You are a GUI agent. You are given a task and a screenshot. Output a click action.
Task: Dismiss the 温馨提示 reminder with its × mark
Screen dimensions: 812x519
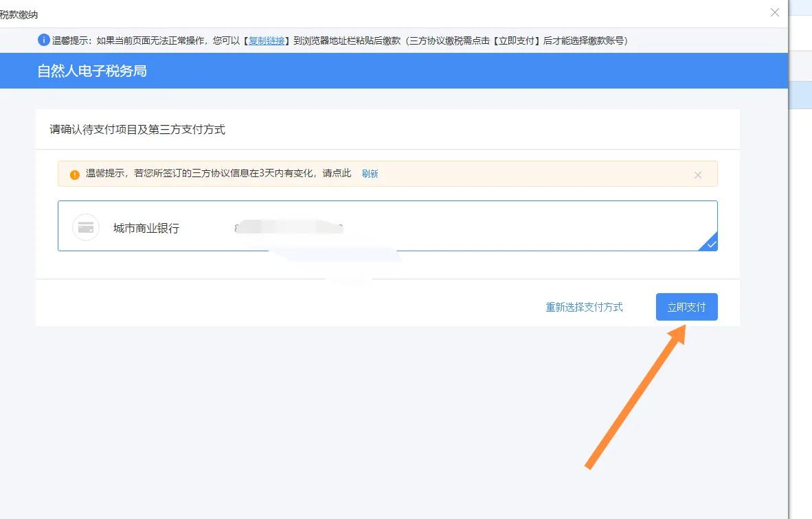(698, 175)
